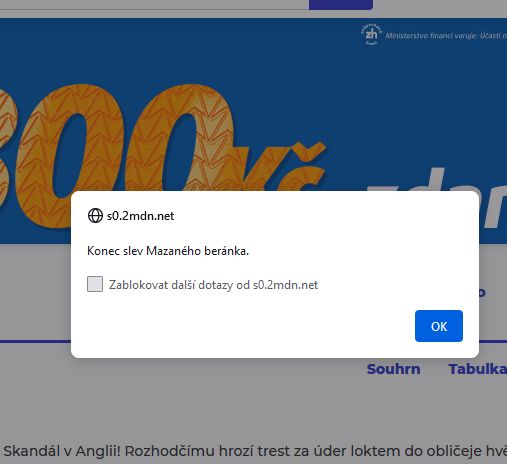Switch to the Souhrn tab

tap(393, 369)
